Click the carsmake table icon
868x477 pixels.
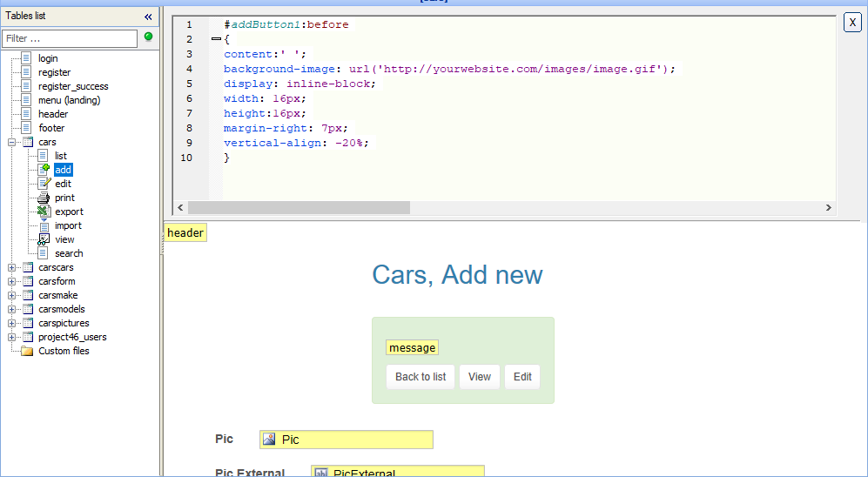click(27, 295)
